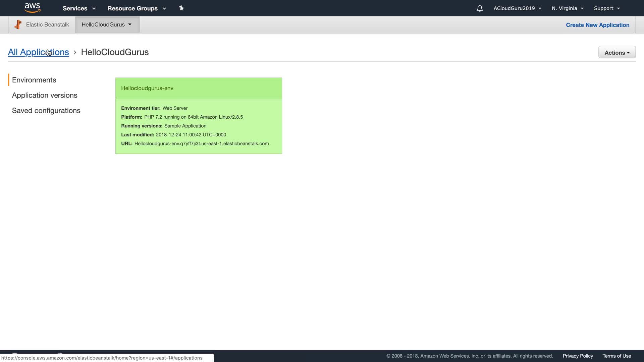Screen dimensions: 644x362
Task: Click the pin shortcuts icon
Action: (x=181, y=8)
